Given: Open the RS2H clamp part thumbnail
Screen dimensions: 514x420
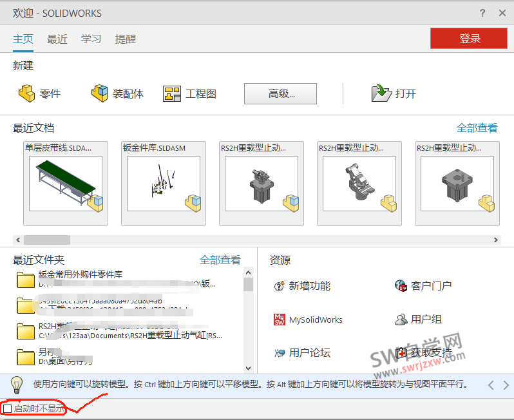Looking at the screenshot, I should pyautogui.click(x=359, y=184).
